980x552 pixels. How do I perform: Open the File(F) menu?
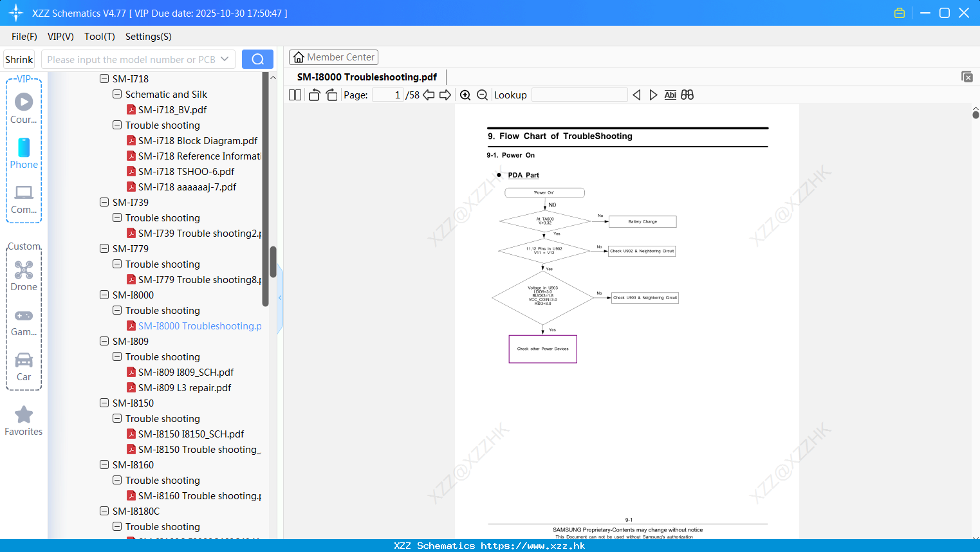[24, 36]
